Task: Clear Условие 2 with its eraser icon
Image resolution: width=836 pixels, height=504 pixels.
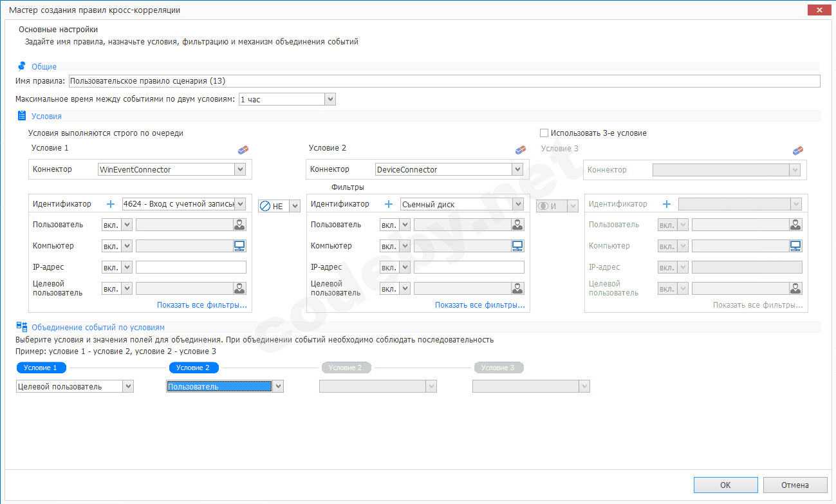Action: click(521, 150)
